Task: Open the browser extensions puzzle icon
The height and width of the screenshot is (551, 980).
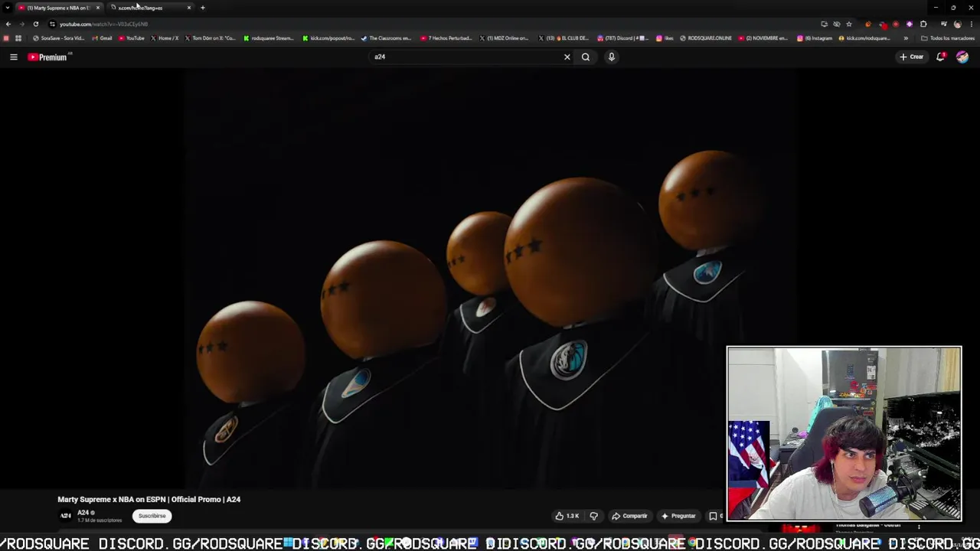Action: (x=923, y=24)
